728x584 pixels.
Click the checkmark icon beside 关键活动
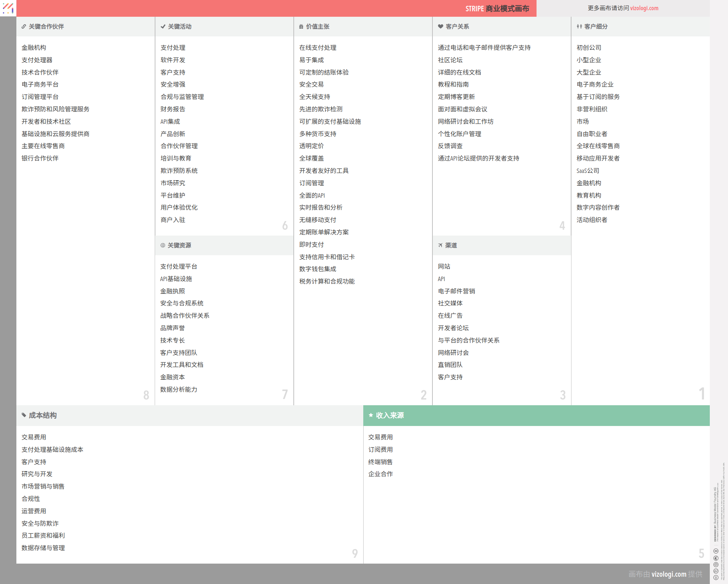(163, 27)
